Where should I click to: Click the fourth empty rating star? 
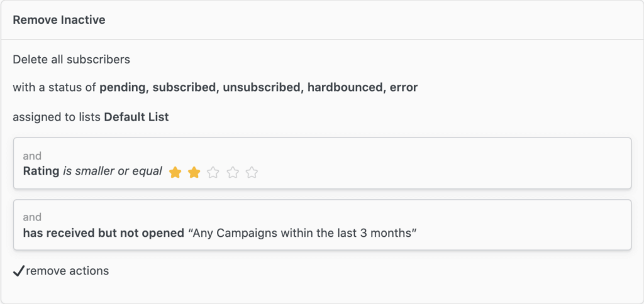click(233, 172)
